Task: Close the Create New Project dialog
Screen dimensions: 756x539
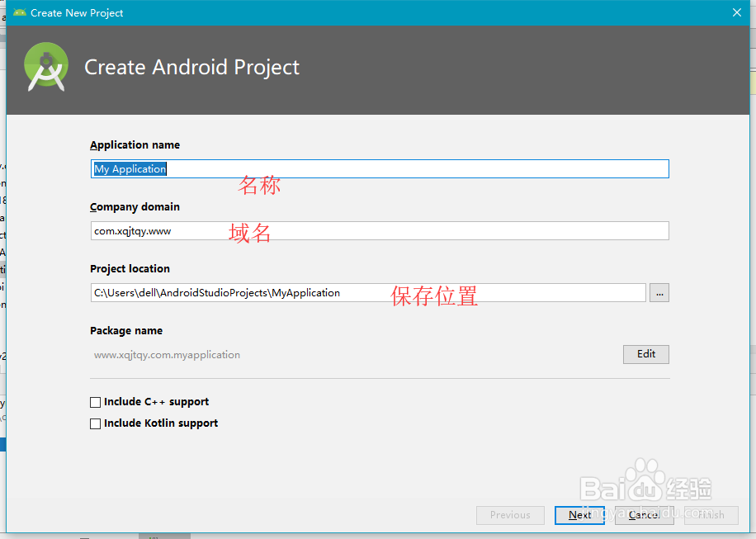Action: (735, 12)
